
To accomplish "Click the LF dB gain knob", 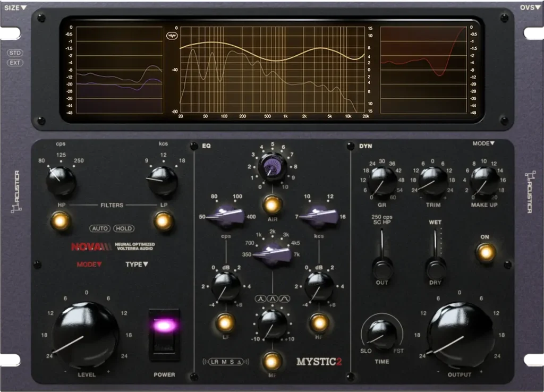I will click(225, 286).
